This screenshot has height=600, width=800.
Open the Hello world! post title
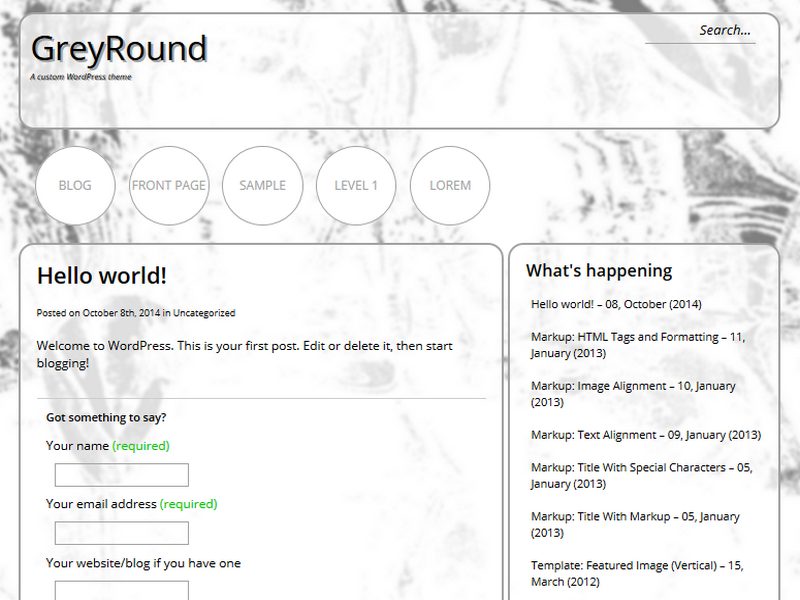click(x=102, y=276)
